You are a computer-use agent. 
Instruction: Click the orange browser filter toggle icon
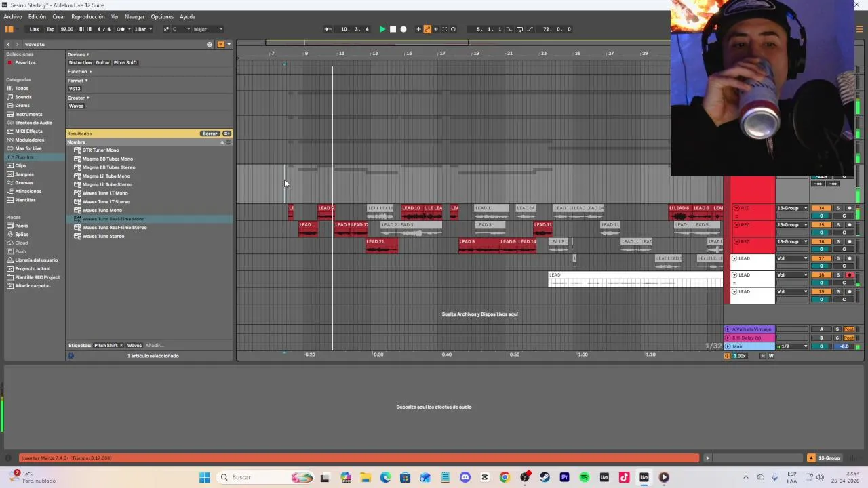pyautogui.click(x=220, y=44)
